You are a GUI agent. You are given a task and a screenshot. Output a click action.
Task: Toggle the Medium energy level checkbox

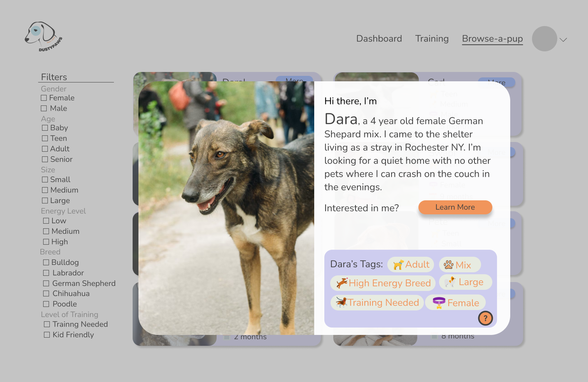[x=46, y=231]
